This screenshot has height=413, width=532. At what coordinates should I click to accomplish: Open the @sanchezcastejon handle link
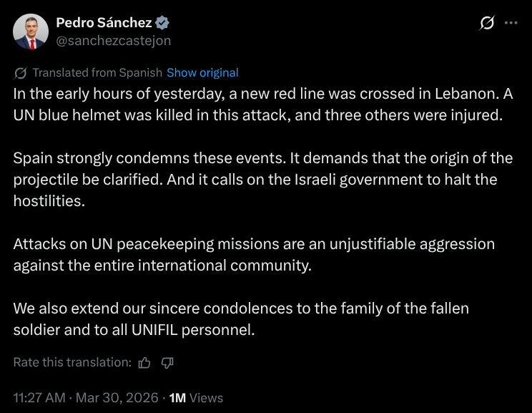click(113, 41)
